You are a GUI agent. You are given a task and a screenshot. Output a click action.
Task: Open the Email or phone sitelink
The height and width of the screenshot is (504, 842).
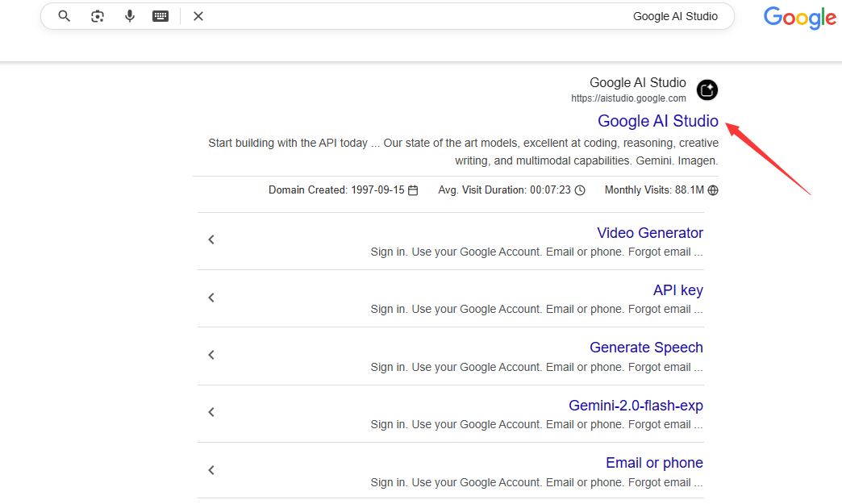654,463
